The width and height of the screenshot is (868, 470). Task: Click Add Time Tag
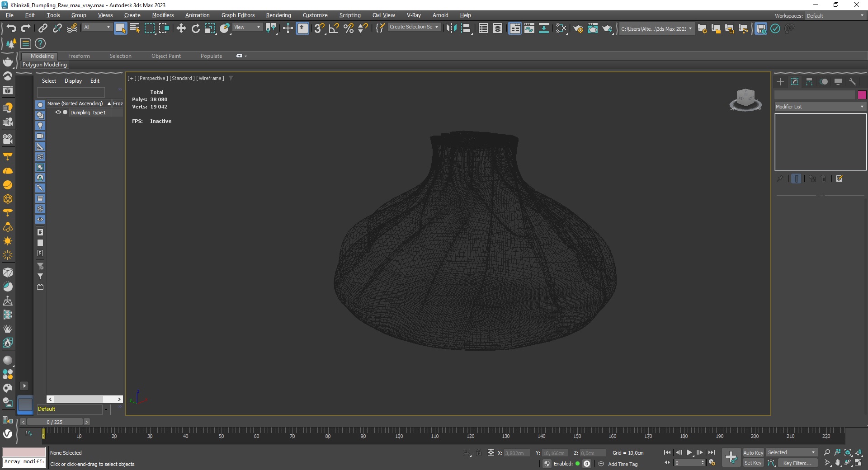point(623,464)
